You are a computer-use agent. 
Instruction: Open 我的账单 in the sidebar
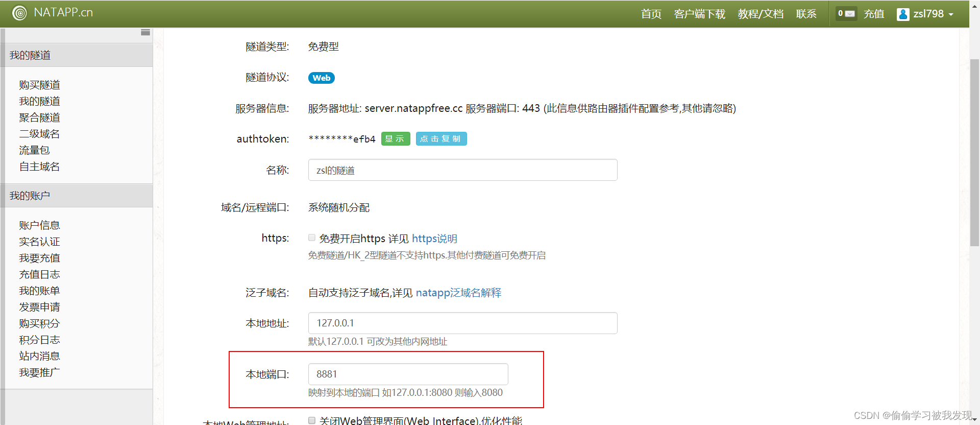(x=39, y=291)
